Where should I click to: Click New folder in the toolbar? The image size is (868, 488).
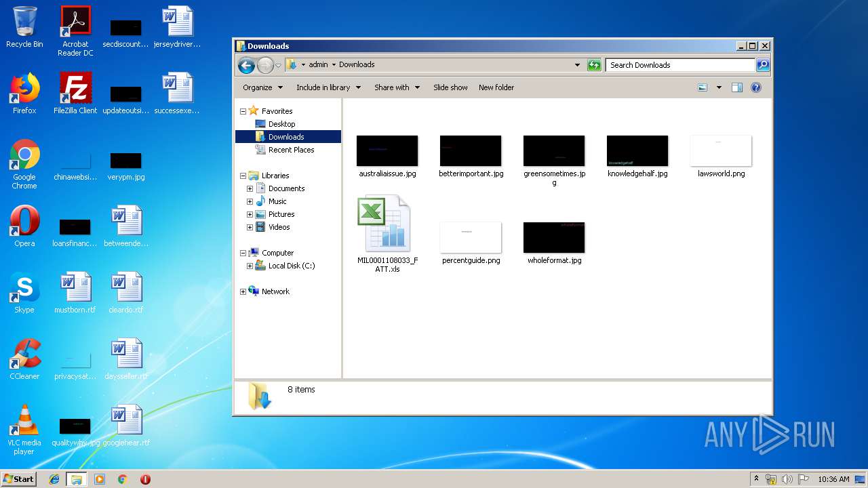496,87
